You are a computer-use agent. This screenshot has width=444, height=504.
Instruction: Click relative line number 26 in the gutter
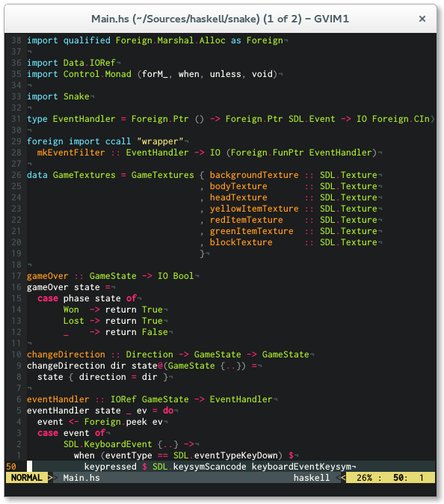pyautogui.click(x=16, y=175)
